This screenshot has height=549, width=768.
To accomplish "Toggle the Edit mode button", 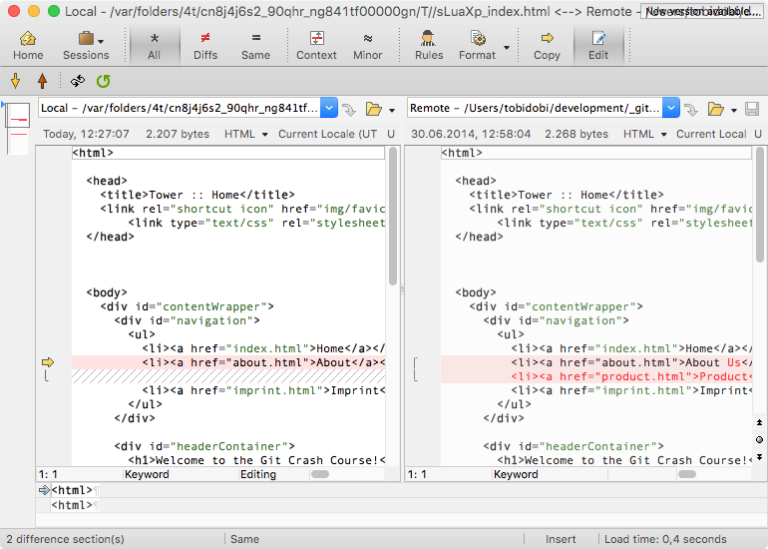I will 598,44.
